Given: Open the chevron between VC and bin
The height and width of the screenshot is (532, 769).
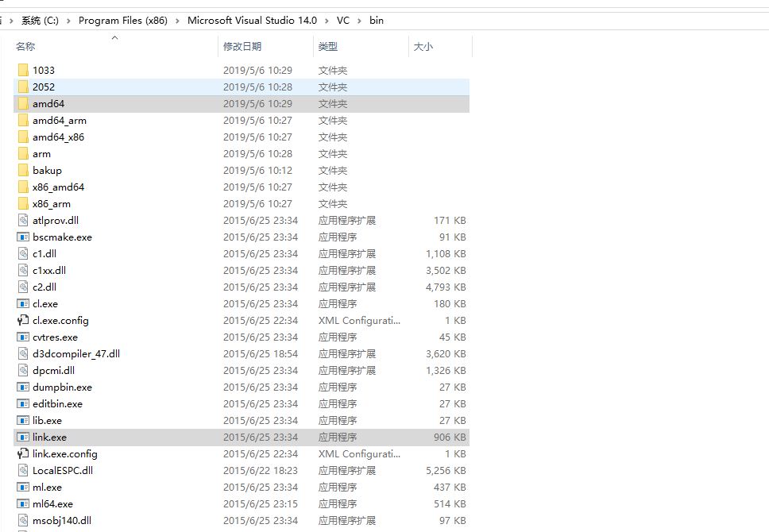Looking at the screenshot, I should pos(360,21).
